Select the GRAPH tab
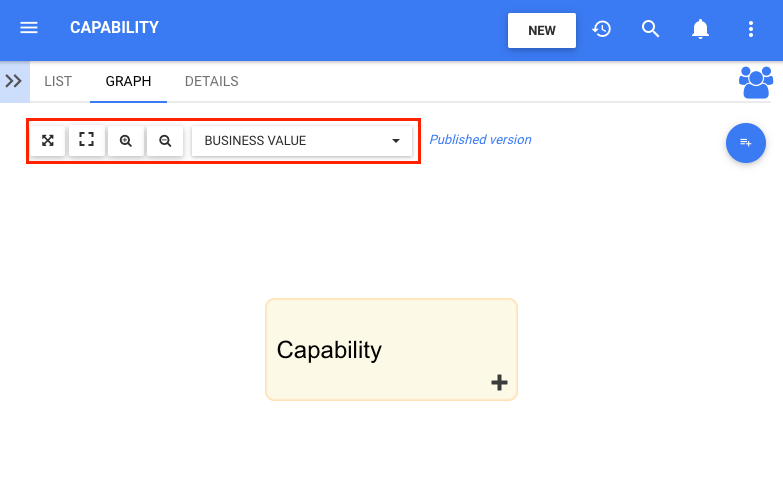Screen dimensions: 783x491 click(x=128, y=81)
